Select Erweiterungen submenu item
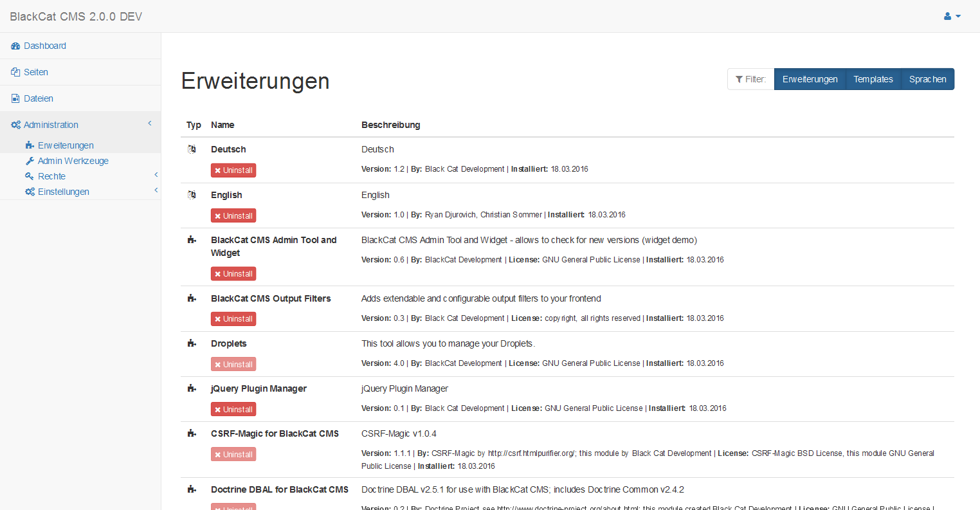This screenshot has height=510, width=980. (x=66, y=145)
